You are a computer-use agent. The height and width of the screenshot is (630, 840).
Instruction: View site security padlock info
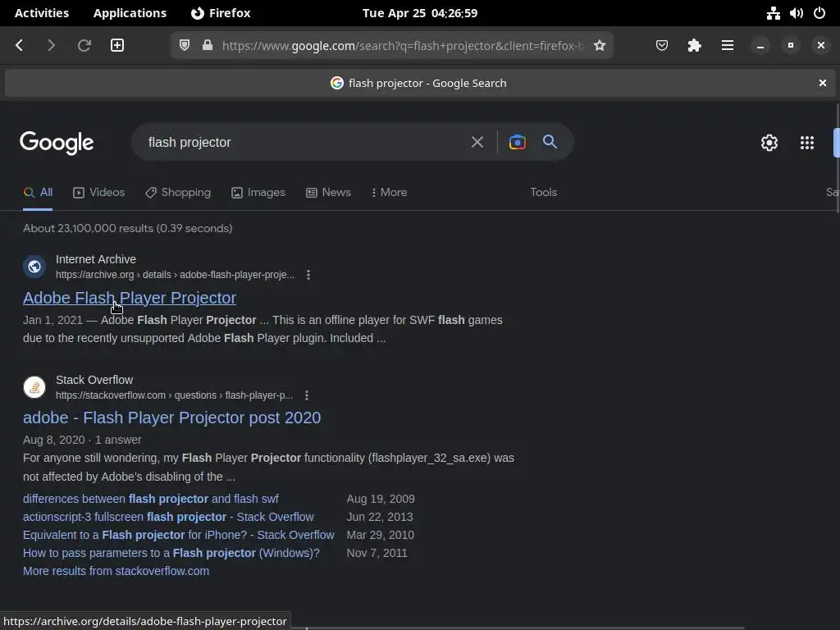coord(208,46)
